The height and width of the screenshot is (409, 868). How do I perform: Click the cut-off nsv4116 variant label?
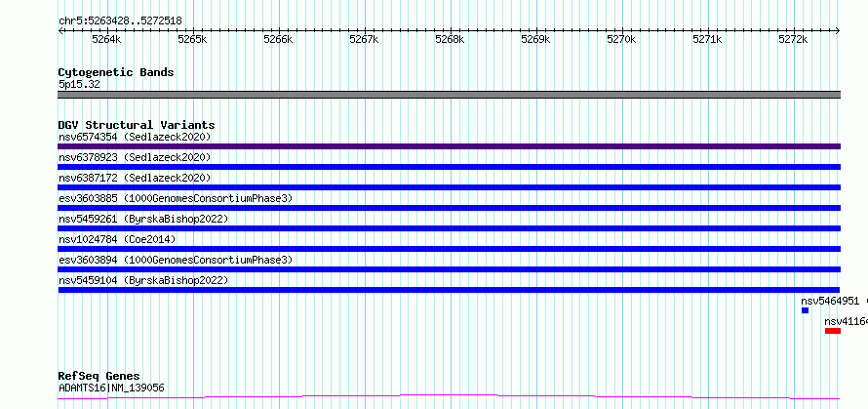click(x=846, y=321)
